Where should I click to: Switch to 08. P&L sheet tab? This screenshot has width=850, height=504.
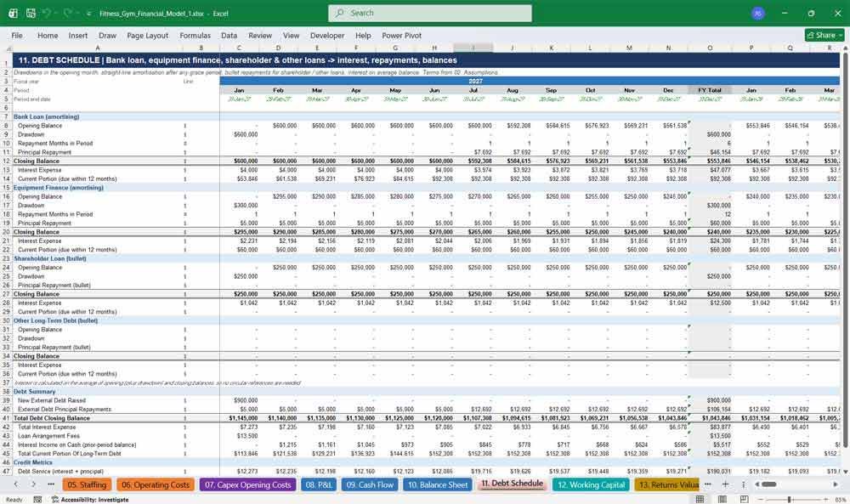pos(318,484)
